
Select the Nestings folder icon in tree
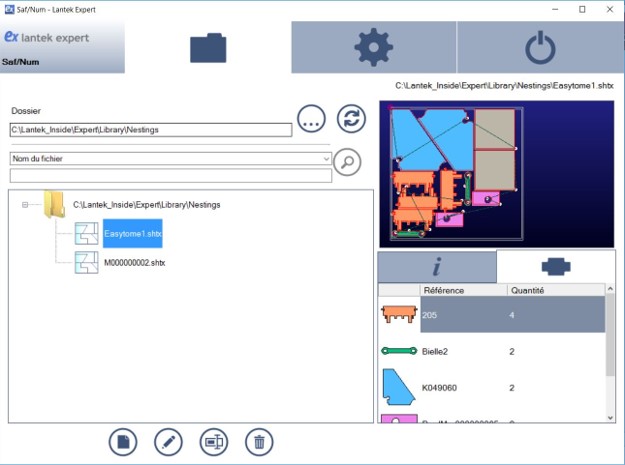pos(54,204)
